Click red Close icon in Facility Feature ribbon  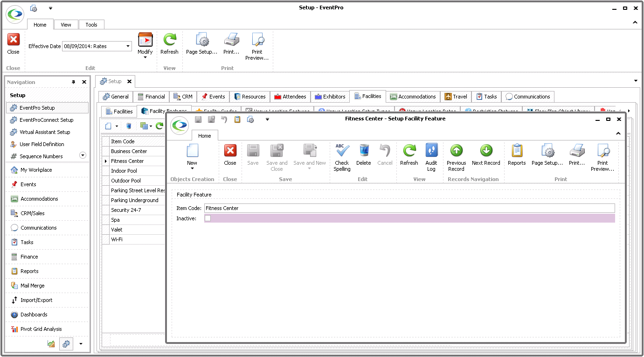[x=230, y=150]
